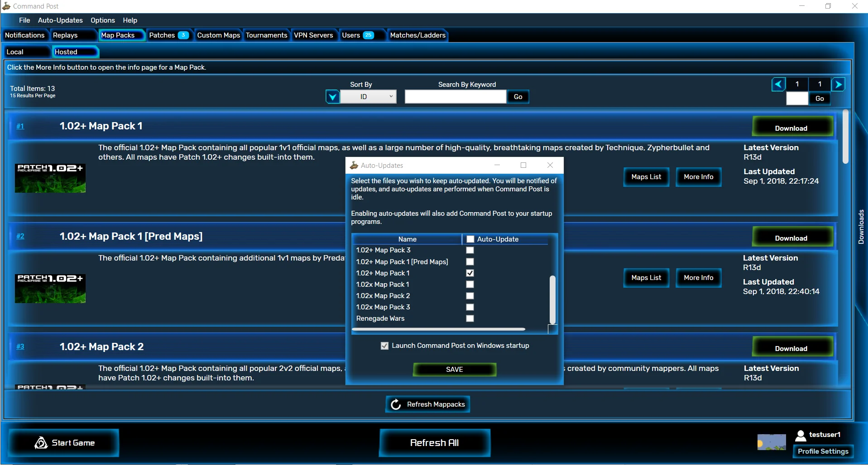Switch to the Notifications tab

(25, 35)
